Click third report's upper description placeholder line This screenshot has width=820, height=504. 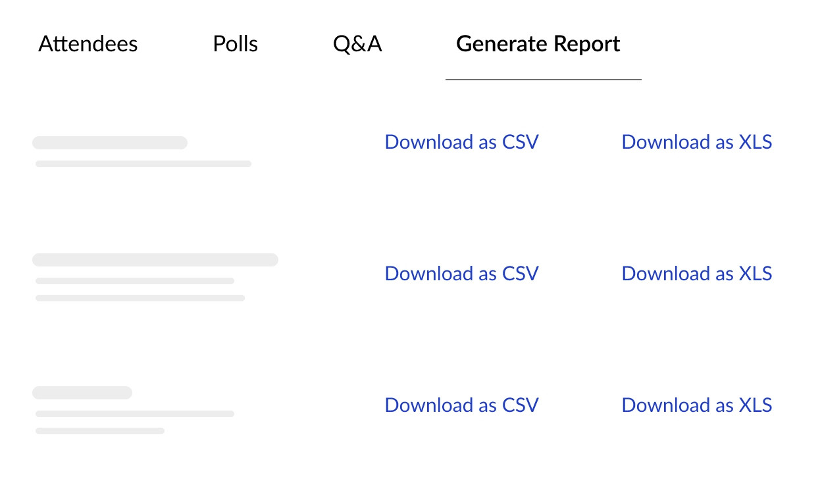pos(135,414)
